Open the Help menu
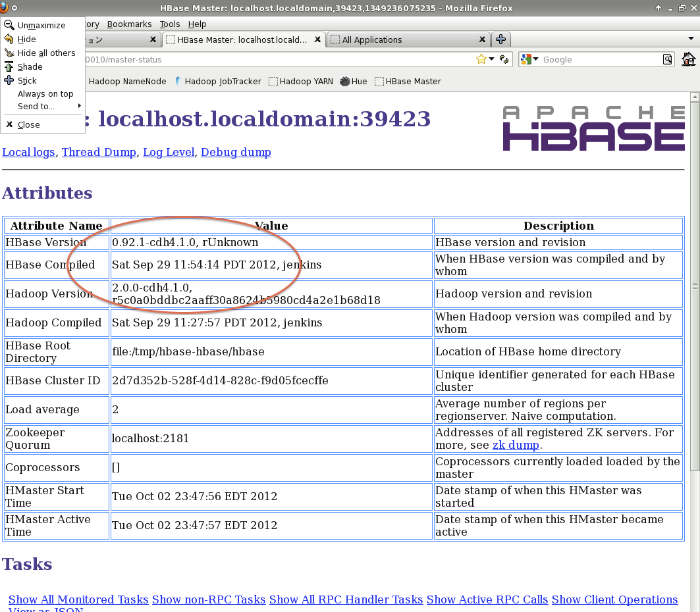The height and width of the screenshot is (612, 700). [x=197, y=24]
